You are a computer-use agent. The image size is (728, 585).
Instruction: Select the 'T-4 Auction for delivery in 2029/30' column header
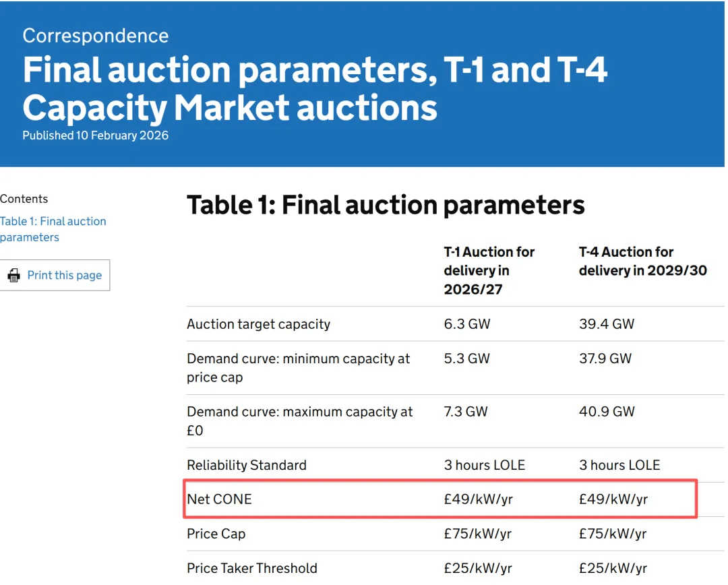tap(642, 261)
